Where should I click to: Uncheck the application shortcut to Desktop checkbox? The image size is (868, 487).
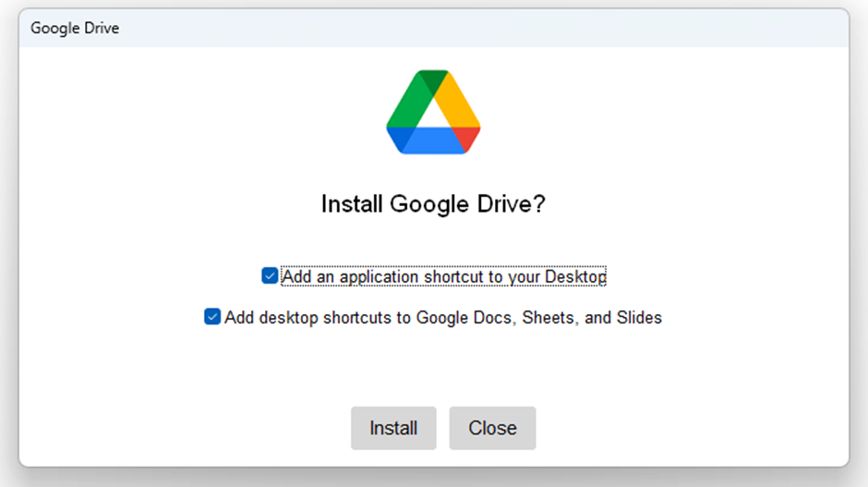[x=270, y=275]
